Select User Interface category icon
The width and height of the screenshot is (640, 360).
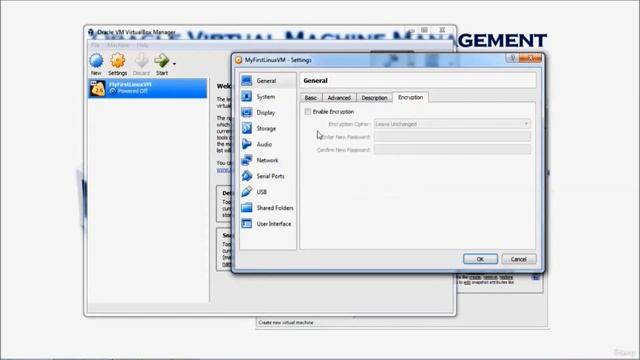247,224
